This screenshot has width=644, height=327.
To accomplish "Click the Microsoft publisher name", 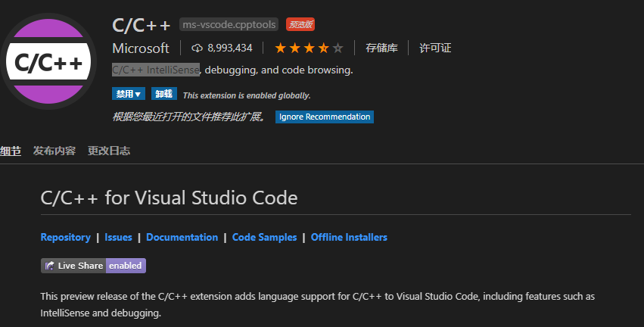I will coord(141,48).
